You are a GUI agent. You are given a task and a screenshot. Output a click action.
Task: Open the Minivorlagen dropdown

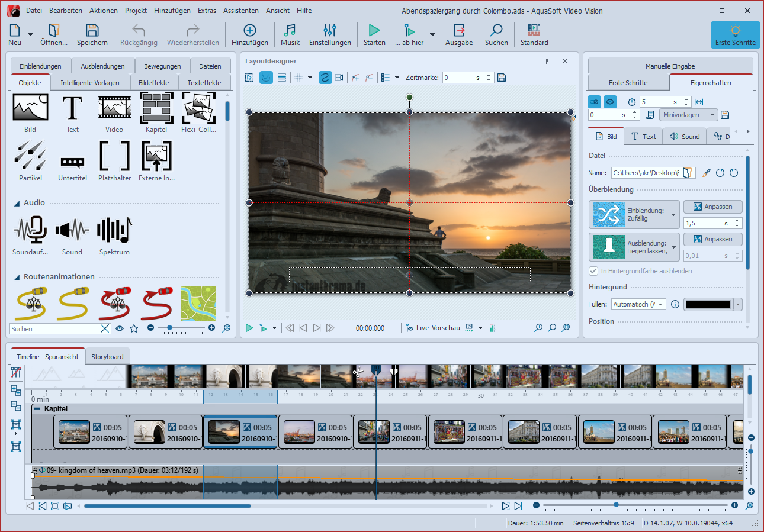688,115
